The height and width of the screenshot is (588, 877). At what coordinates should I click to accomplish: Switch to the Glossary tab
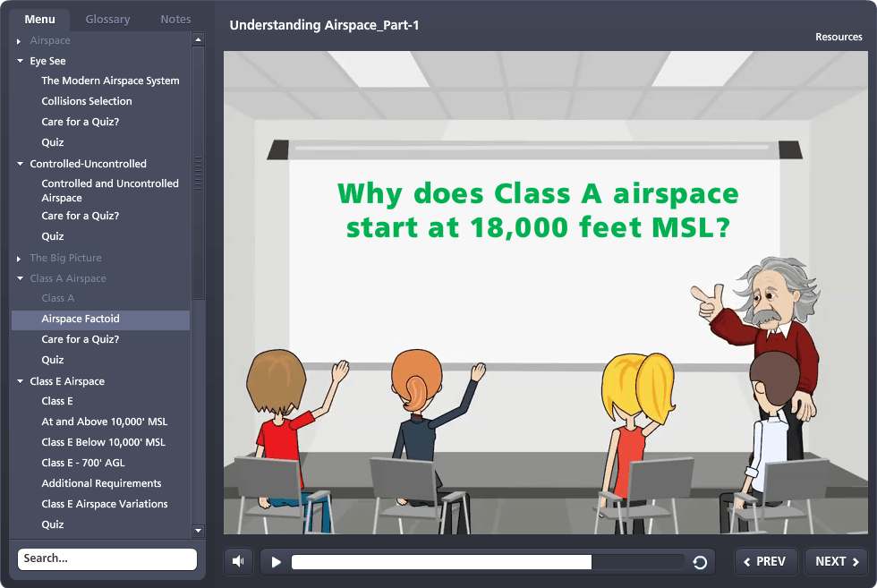coord(107,19)
